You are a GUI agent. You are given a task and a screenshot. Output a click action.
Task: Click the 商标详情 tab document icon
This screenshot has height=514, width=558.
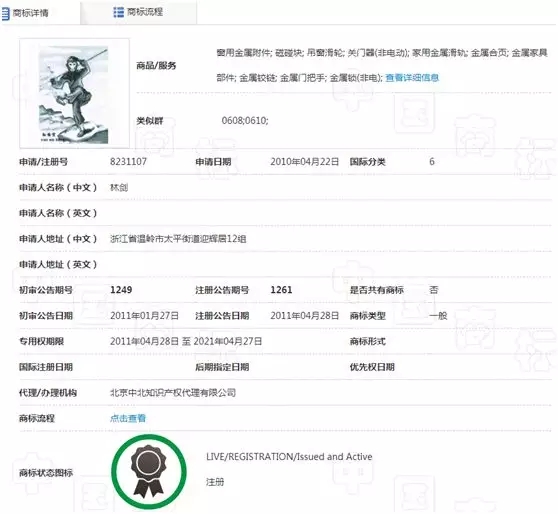5,14
